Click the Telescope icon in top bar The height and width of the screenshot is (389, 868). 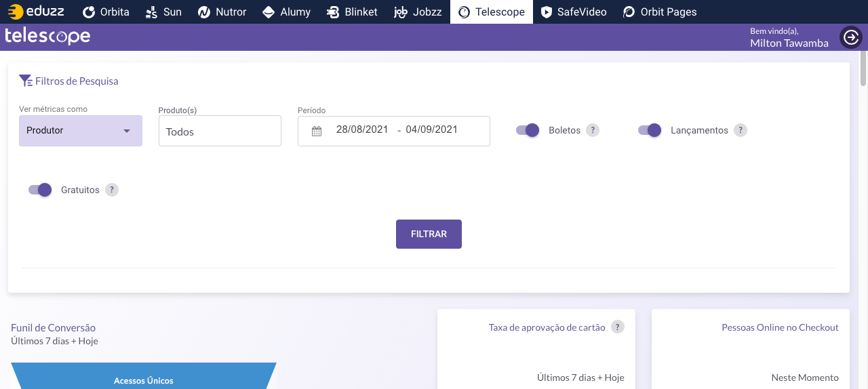464,12
